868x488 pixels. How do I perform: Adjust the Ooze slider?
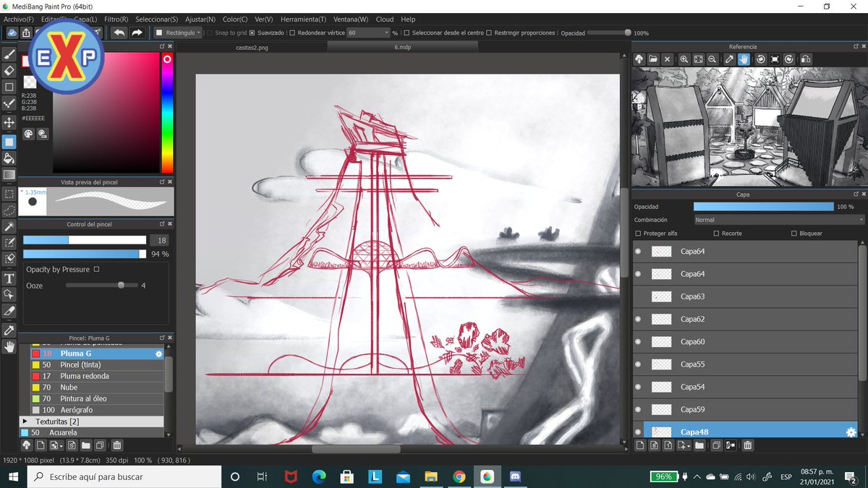coord(101,286)
